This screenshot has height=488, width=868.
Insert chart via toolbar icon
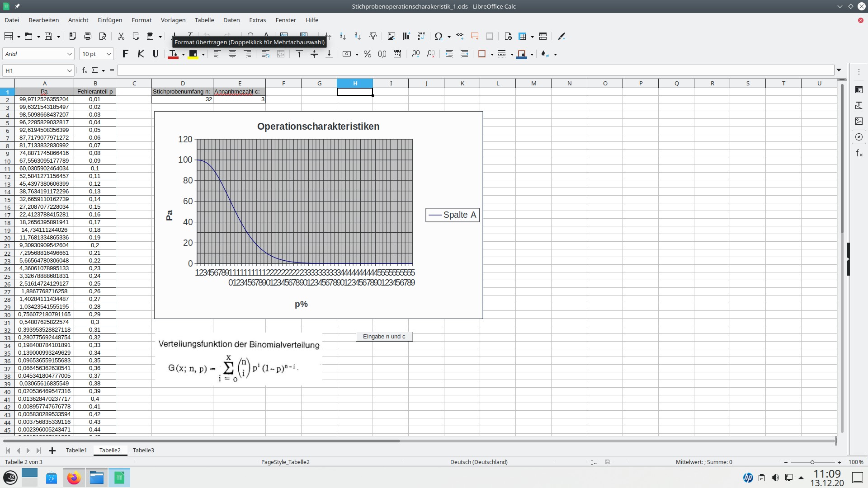406,36
